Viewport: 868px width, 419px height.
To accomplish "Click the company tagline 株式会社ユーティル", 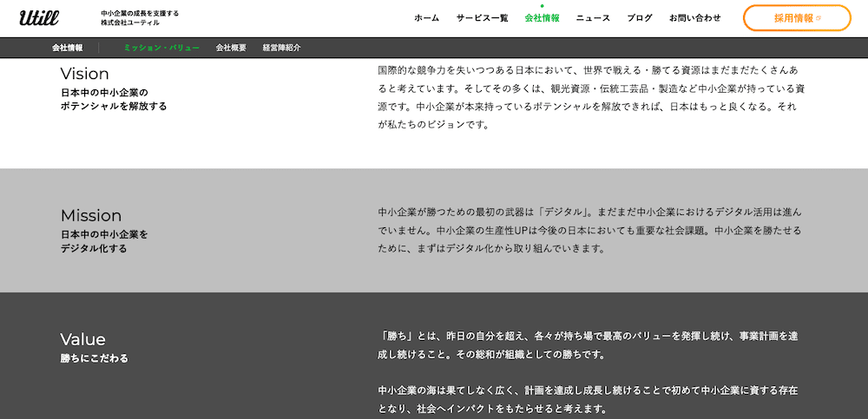I will [130, 23].
